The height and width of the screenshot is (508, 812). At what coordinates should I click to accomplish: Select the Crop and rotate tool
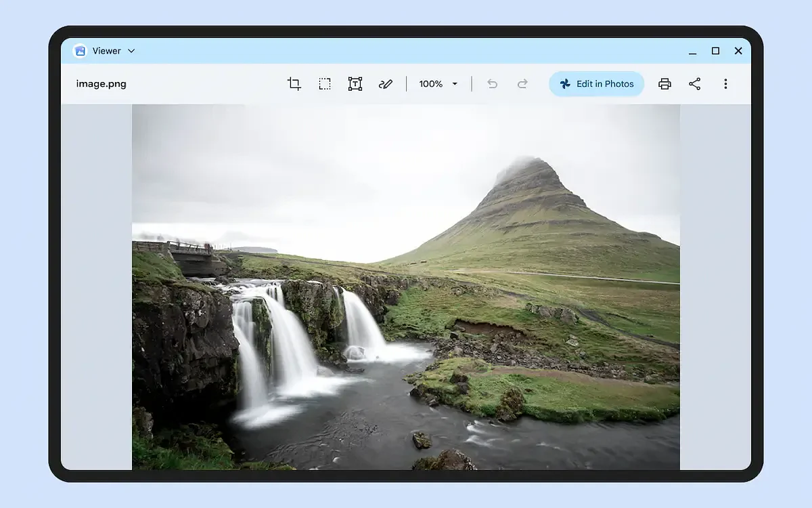pyautogui.click(x=294, y=84)
